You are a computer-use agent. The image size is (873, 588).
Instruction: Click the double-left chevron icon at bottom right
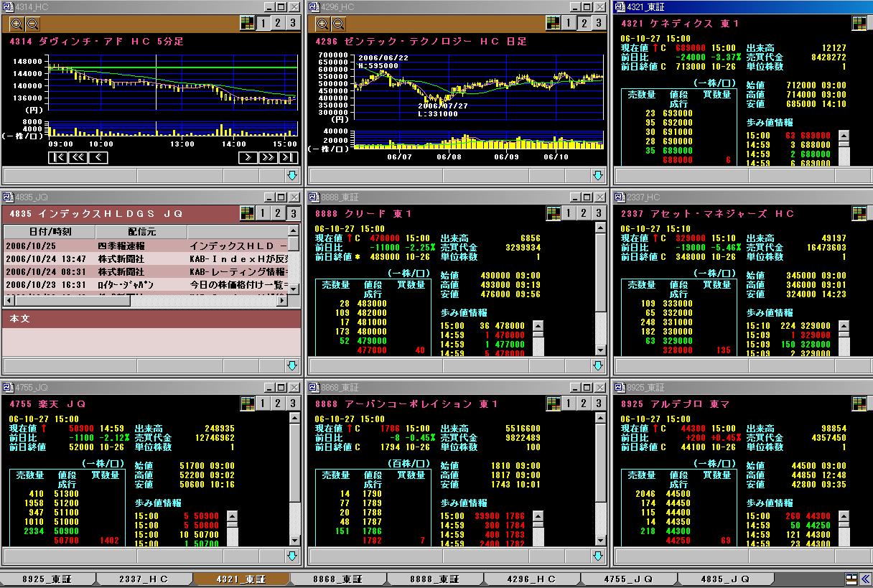[x=866, y=579]
